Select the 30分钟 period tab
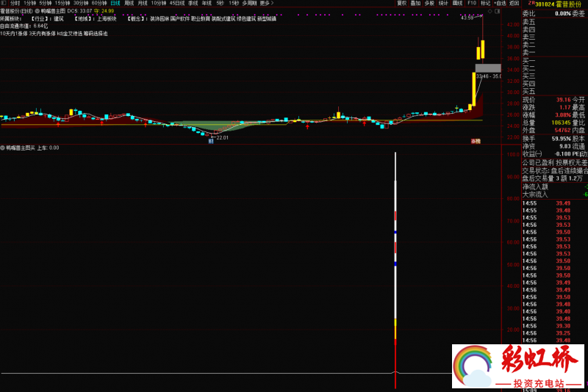The width and height of the screenshot is (588, 392). [81, 3]
